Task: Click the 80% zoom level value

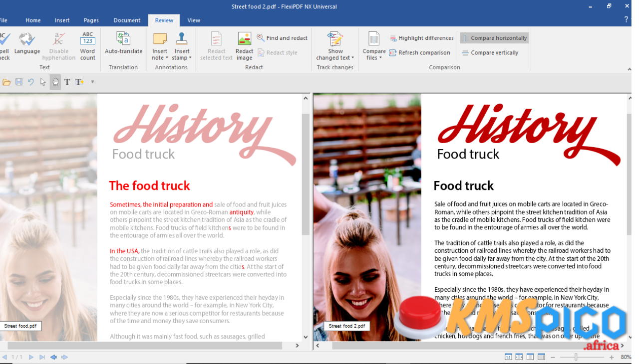Action: click(626, 357)
